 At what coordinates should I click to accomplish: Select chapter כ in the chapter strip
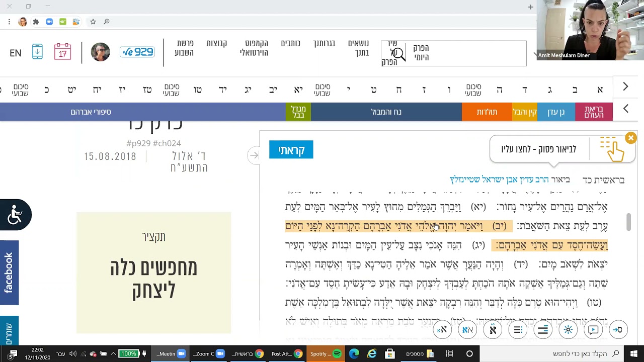click(x=47, y=89)
